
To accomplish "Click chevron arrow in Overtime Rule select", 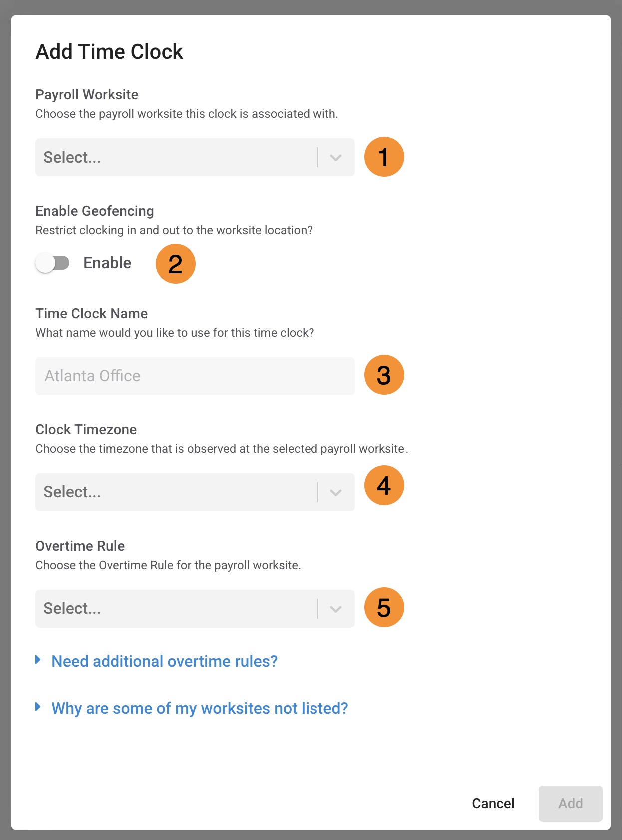I will pyautogui.click(x=336, y=609).
